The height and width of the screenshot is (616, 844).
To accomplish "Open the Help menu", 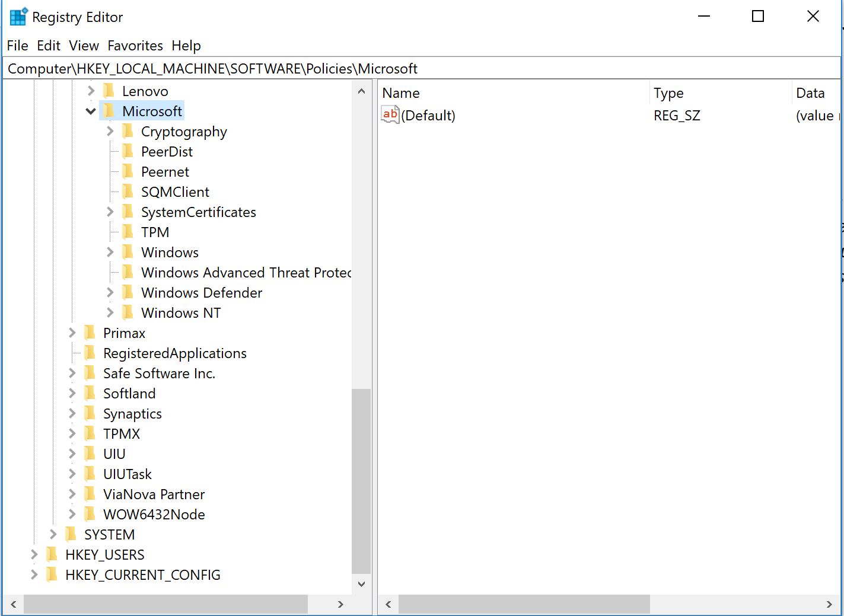I will coord(186,46).
